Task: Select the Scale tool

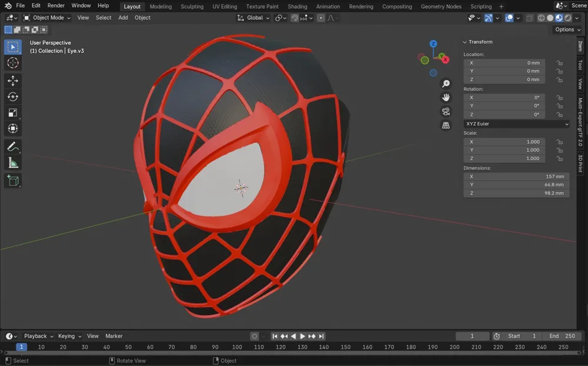Action: tap(13, 112)
